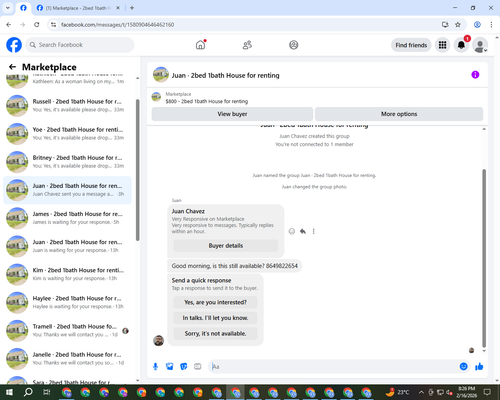The image size is (500, 400).
Task: Open Tramell 2bed 1bath conversation
Action: click(67, 331)
